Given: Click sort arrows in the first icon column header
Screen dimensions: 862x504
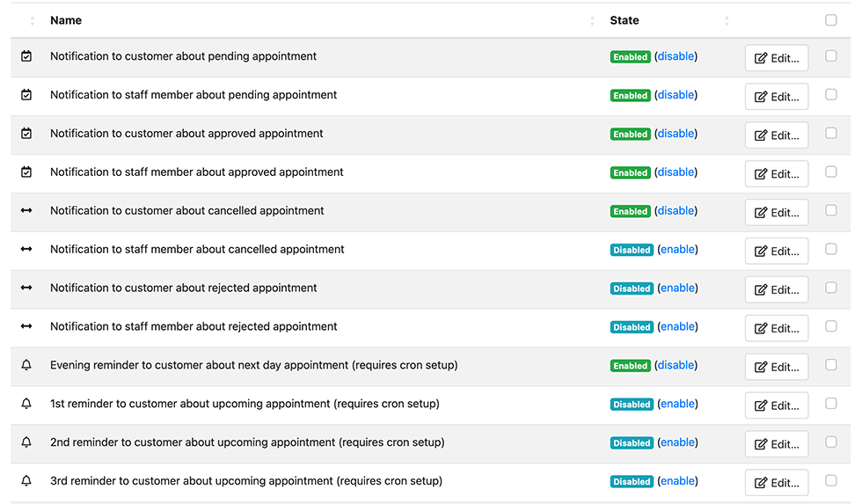Looking at the screenshot, I should click(x=33, y=20).
